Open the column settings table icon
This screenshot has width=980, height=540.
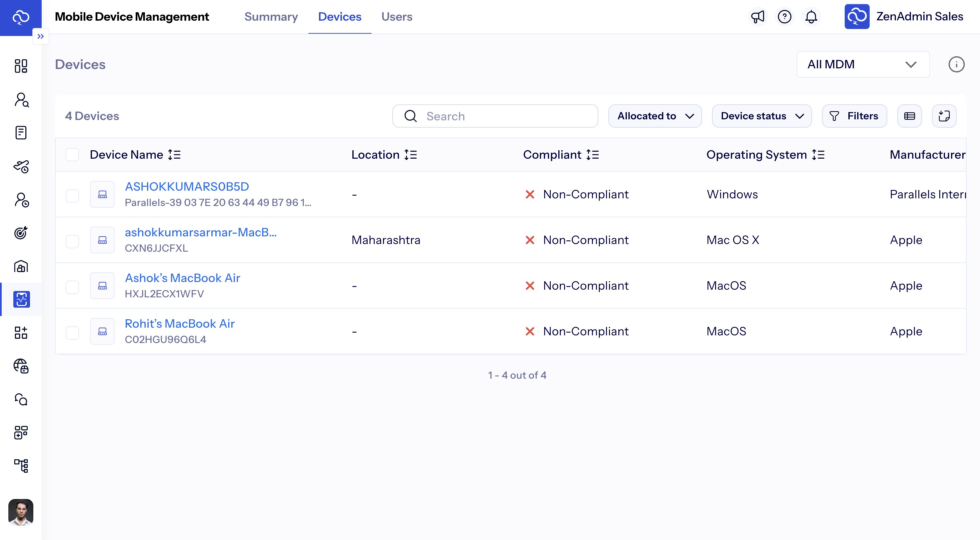coord(910,116)
